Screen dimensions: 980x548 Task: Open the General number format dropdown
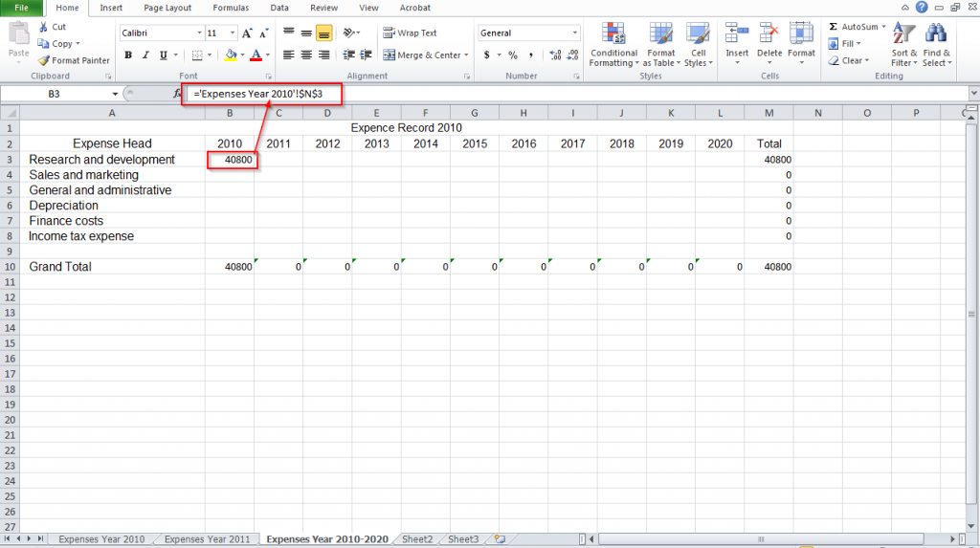[574, 33]
